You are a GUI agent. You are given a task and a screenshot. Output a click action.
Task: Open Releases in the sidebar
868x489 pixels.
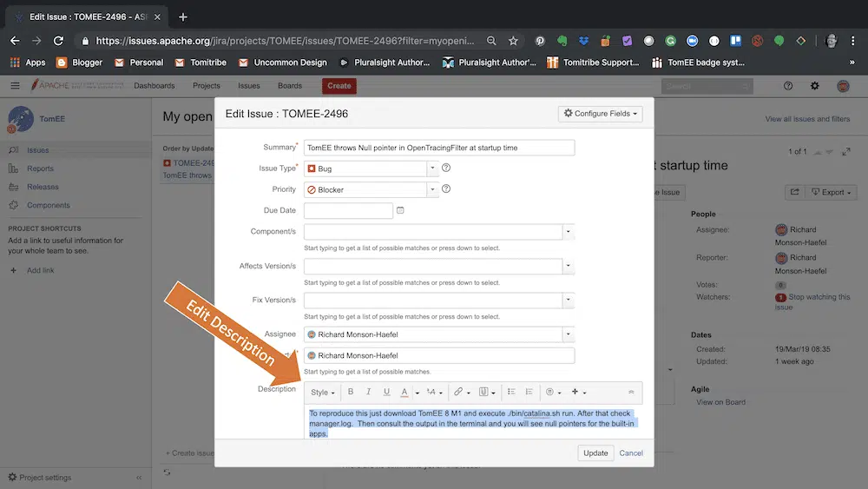tap(43, 187)
